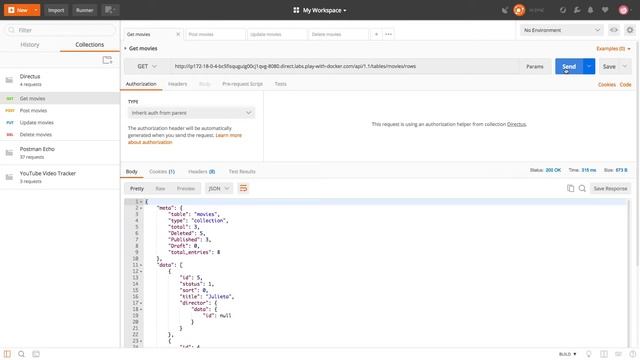This screenshot has height=360, width=640.
Task: Click the environment quick look eye icon
Action: [x=613, y=30]
